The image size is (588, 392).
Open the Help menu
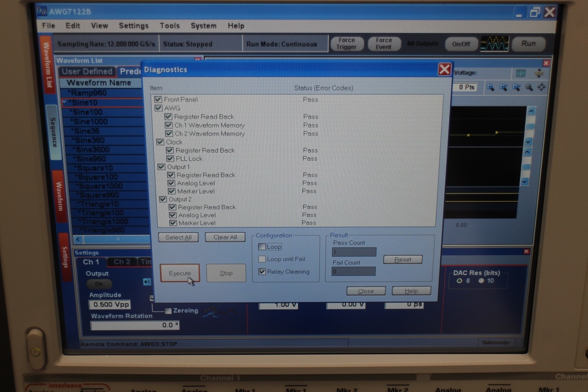(236, 26)
